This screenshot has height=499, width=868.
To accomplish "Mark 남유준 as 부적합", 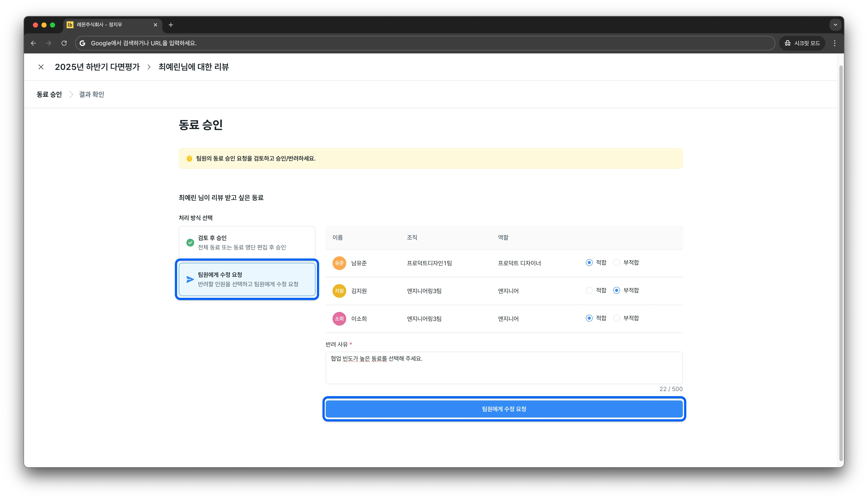I will [616, 263].
